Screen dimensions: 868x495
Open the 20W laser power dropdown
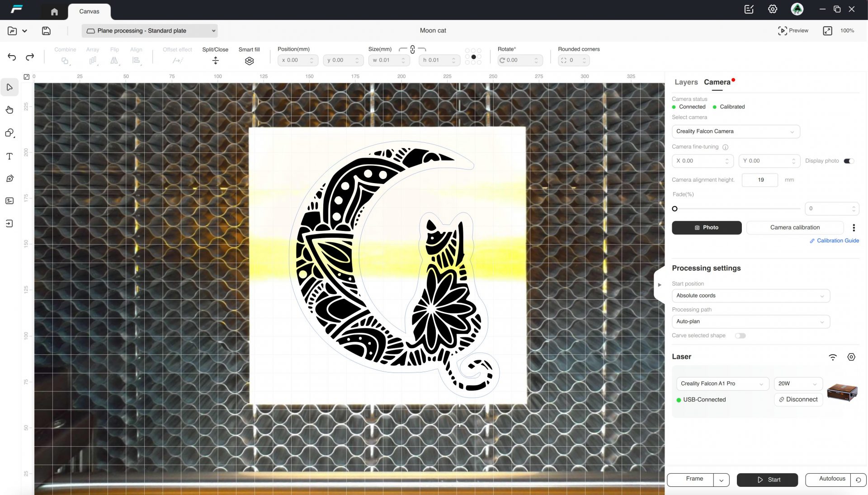[798, 383]
